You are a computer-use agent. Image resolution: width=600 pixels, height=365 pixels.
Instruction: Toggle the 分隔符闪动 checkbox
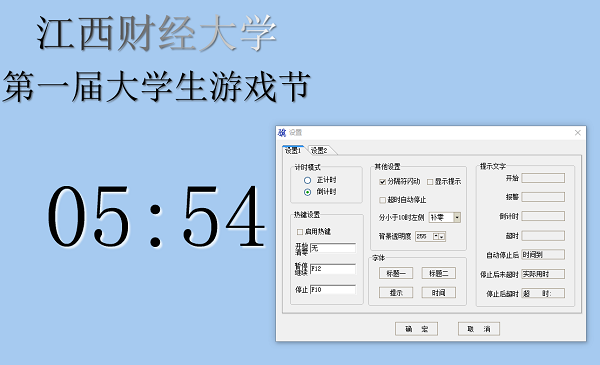(x=382, y=182)
